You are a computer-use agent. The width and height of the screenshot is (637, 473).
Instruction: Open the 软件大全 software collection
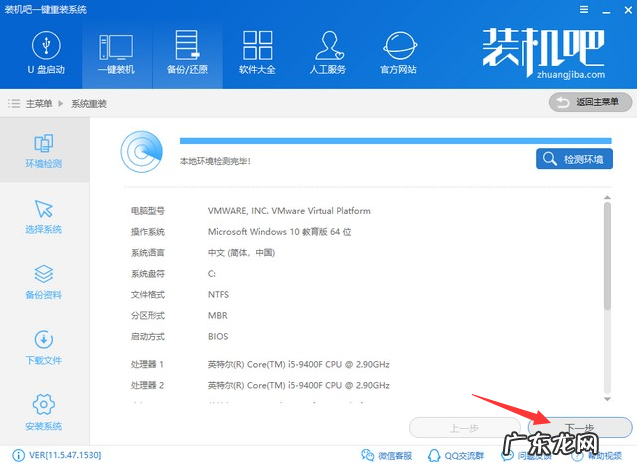257,53
